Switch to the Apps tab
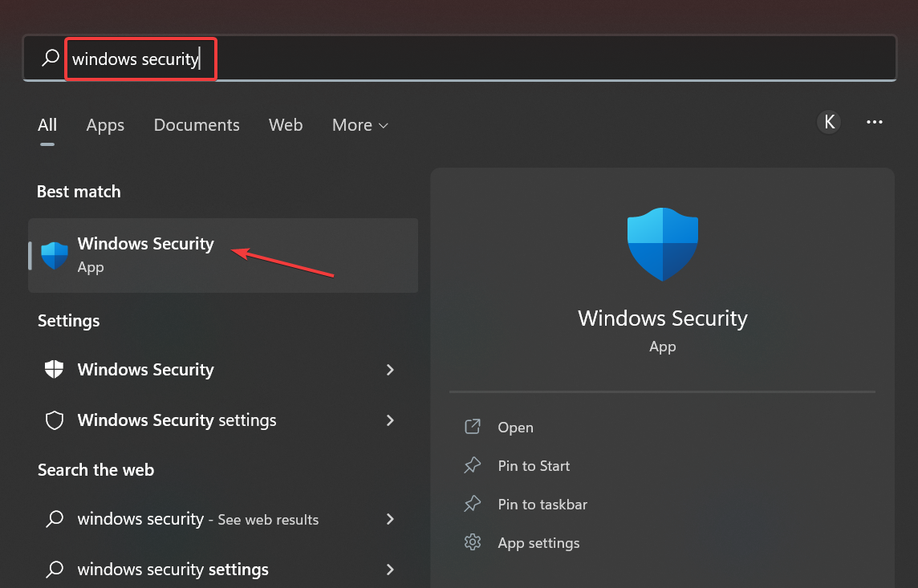This screenshot has width=918, height=588. click(105, 125)
